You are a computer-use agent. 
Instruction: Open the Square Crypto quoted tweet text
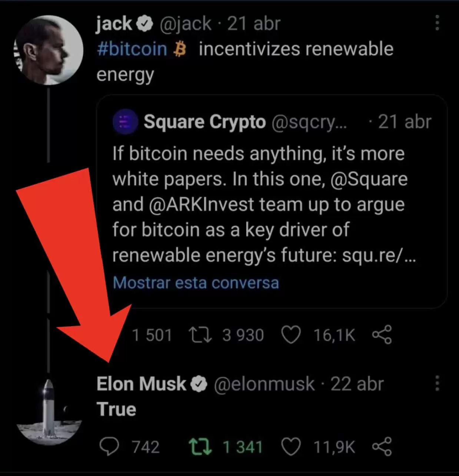[259, 204]
